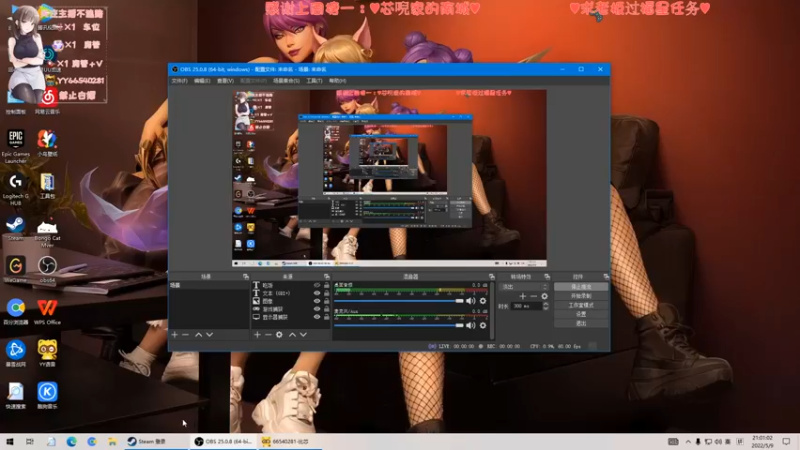
Task: Open OBS 设置 settings button
Action: click(x=581, y=314)
